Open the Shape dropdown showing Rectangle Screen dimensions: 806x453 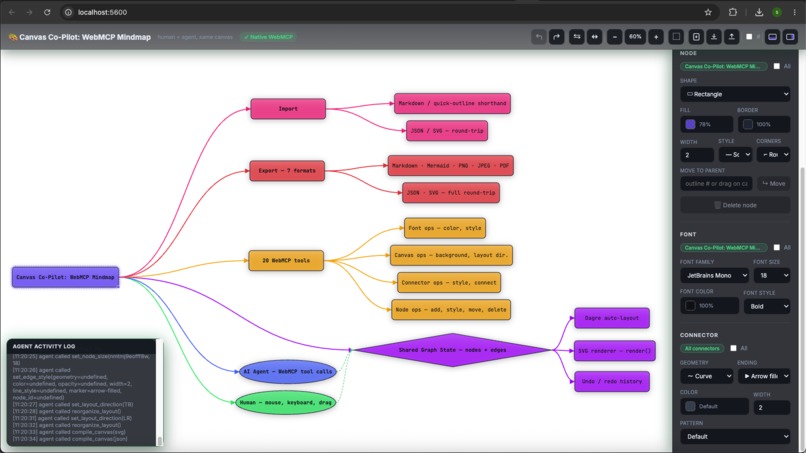point(735,94)
